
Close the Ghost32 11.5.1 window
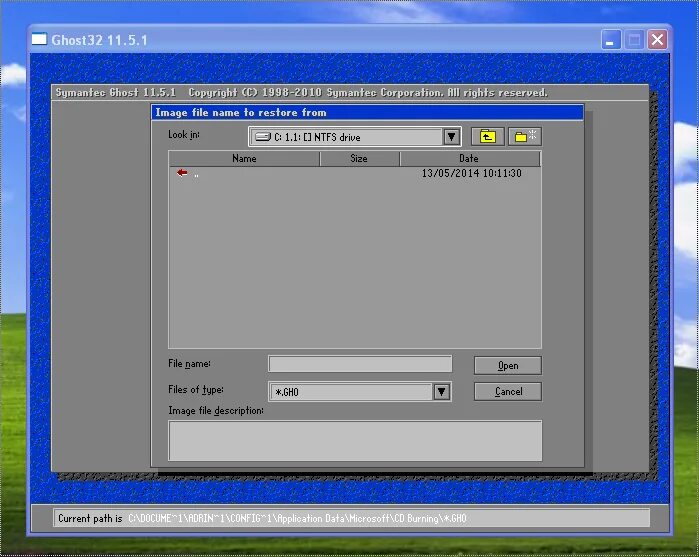tap(657, 40)
